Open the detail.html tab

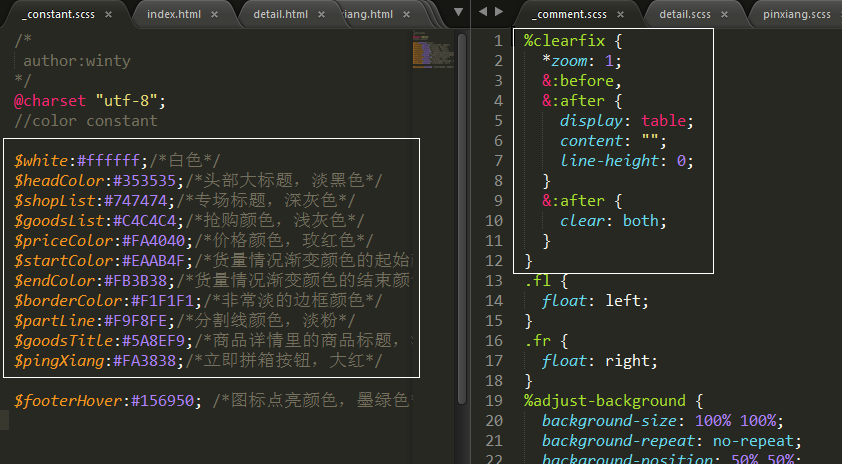[x=281, y=14]
